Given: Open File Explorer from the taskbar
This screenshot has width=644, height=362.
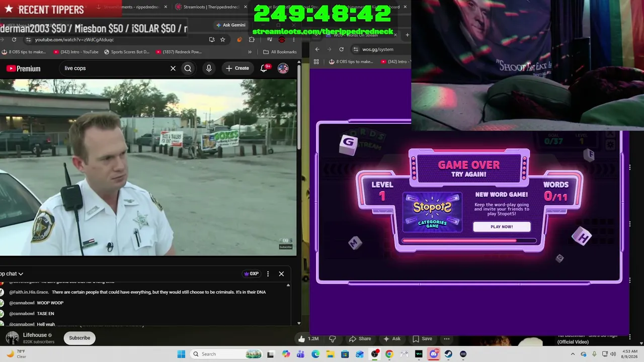Looking at the screenshot, I should point(330,354).
